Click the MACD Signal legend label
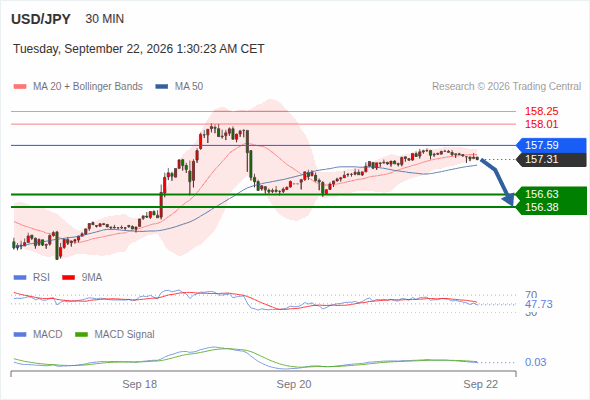Screen dimensions: 590x400 coord(125,335)
